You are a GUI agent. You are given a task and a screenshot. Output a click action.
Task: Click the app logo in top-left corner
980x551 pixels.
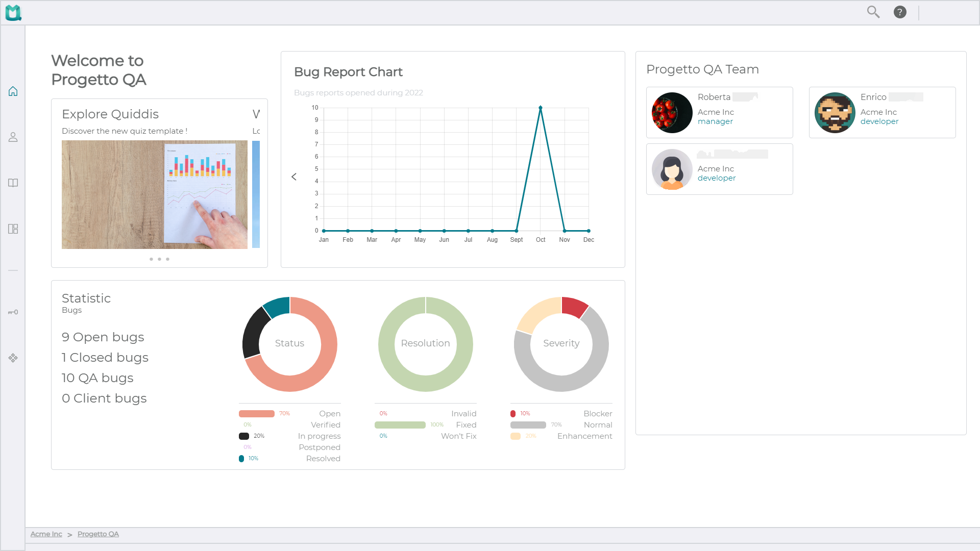(13, 13)
